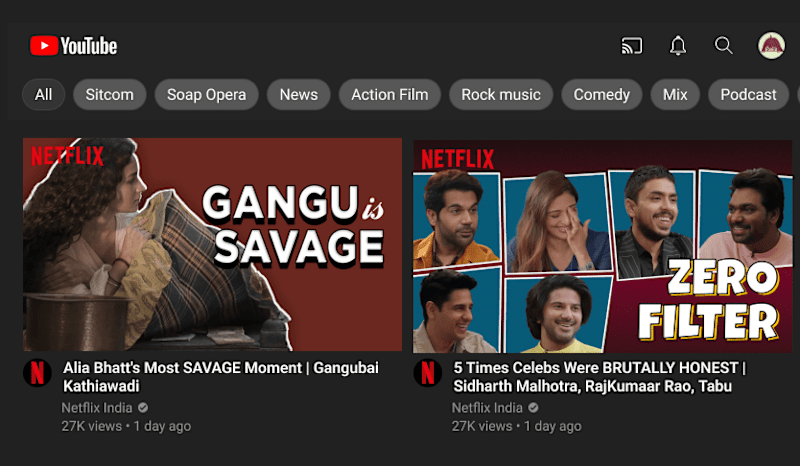
Task: Select the Comedy filter chip
Action: 602,94
